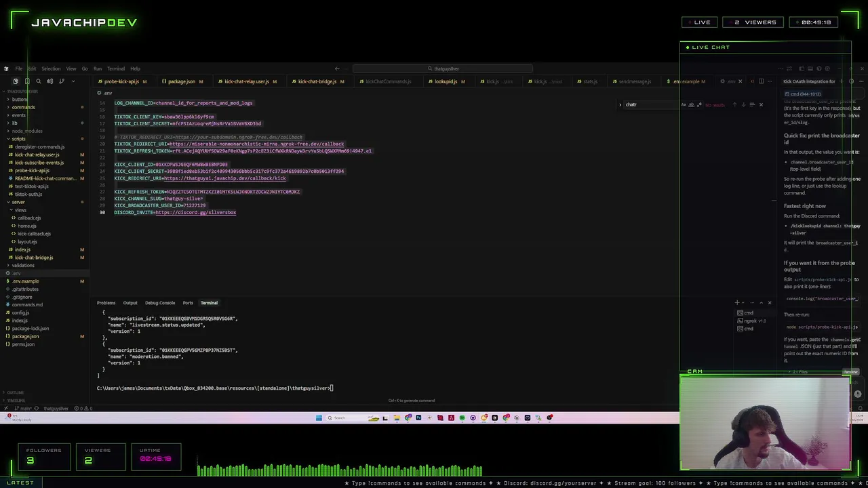Click the webcam feed thumbnail in stream overlay
The width and height of the screenshot is (868, 488).
coord(766,424)
